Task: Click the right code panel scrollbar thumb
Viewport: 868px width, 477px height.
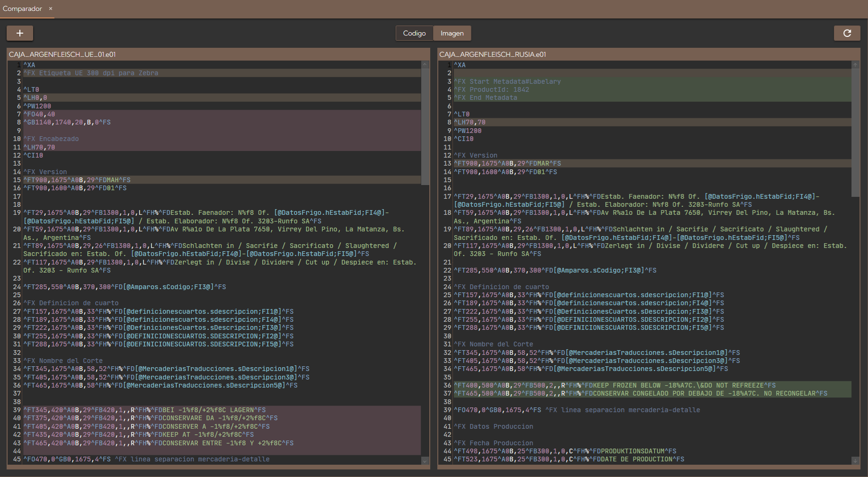Action: pyautogui.click(x=855, y=132)
